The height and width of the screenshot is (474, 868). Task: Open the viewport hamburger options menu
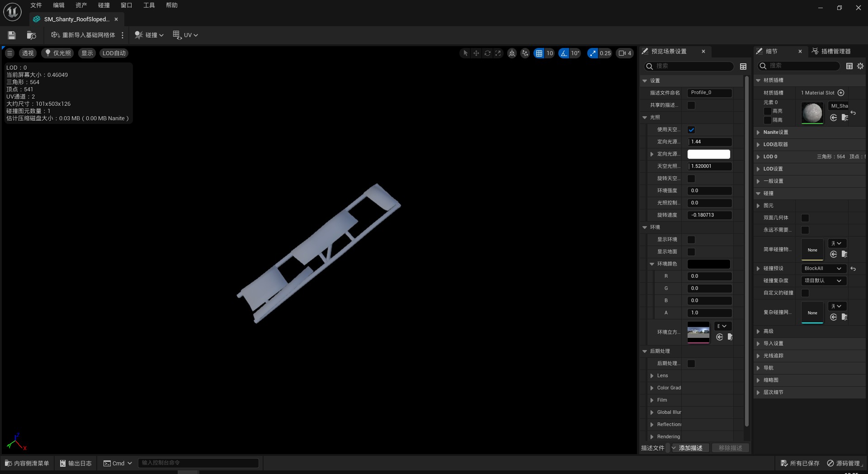click(9, 53)
